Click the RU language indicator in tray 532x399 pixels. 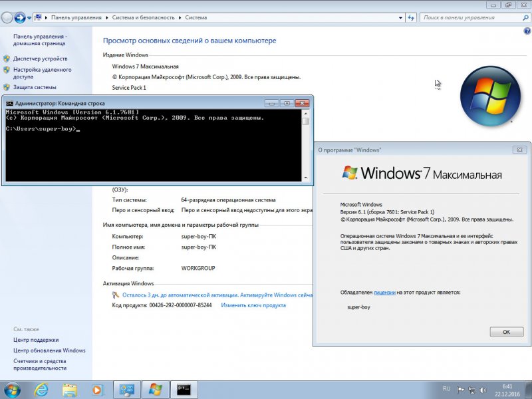click(446, 389)
